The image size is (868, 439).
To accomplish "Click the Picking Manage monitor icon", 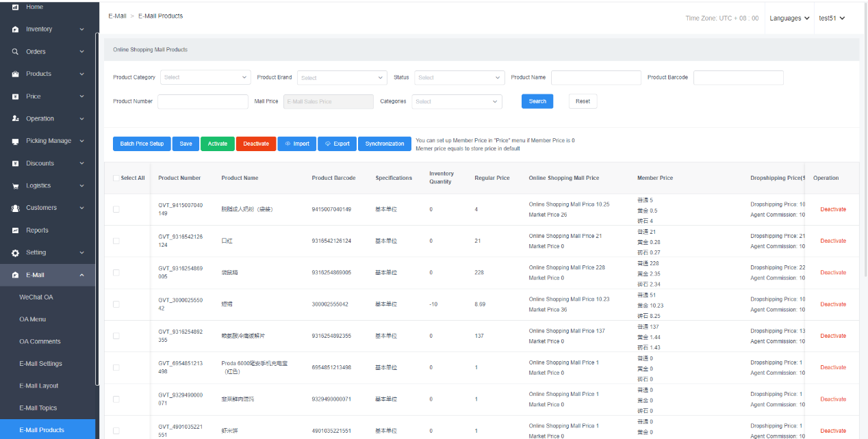I will 15,141.
